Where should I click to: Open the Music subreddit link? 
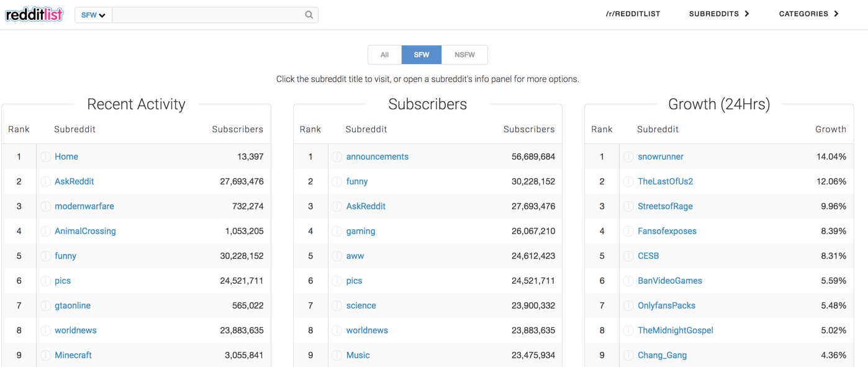pyautogui.click(x=358, y=355)
